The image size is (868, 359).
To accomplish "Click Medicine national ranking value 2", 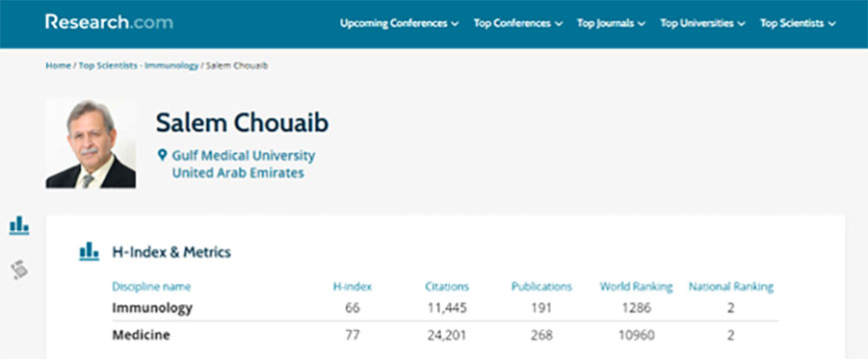I will [x=731, y=335].
